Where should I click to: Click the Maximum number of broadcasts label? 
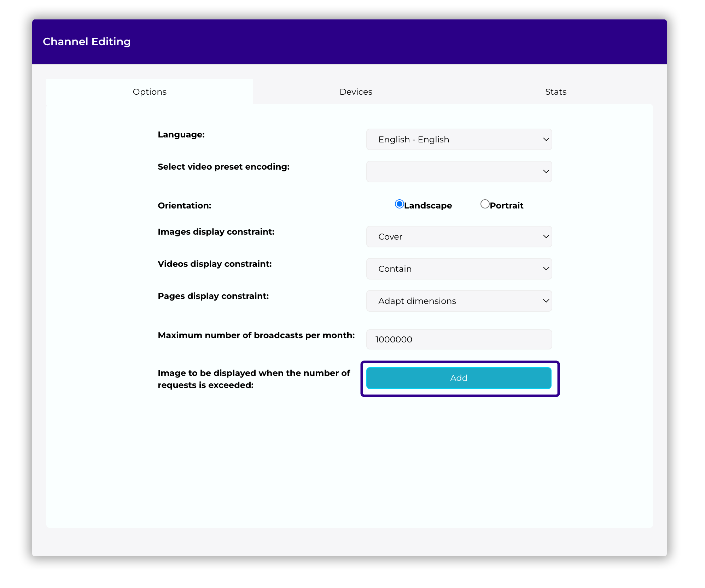click(x=256, y=335)
